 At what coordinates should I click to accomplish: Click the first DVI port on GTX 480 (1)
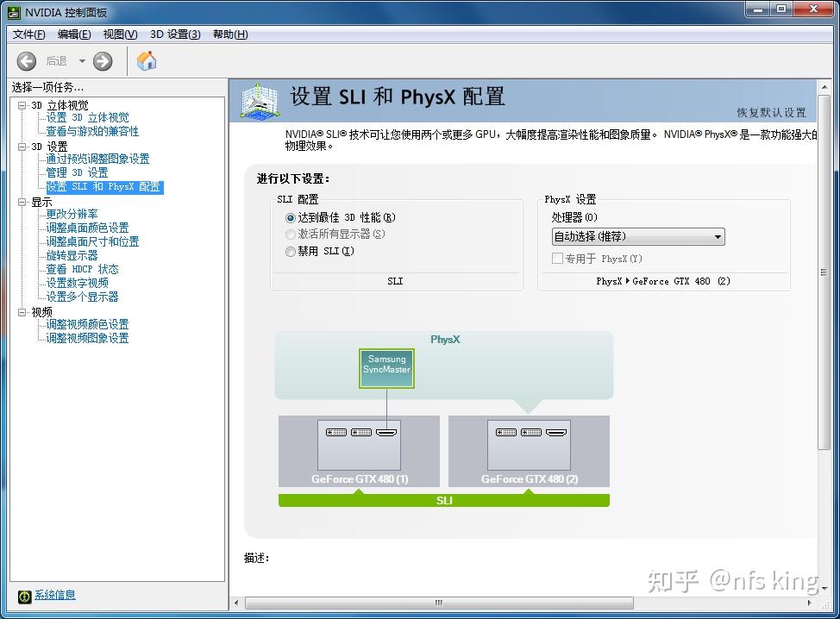[x=336, y=432]
